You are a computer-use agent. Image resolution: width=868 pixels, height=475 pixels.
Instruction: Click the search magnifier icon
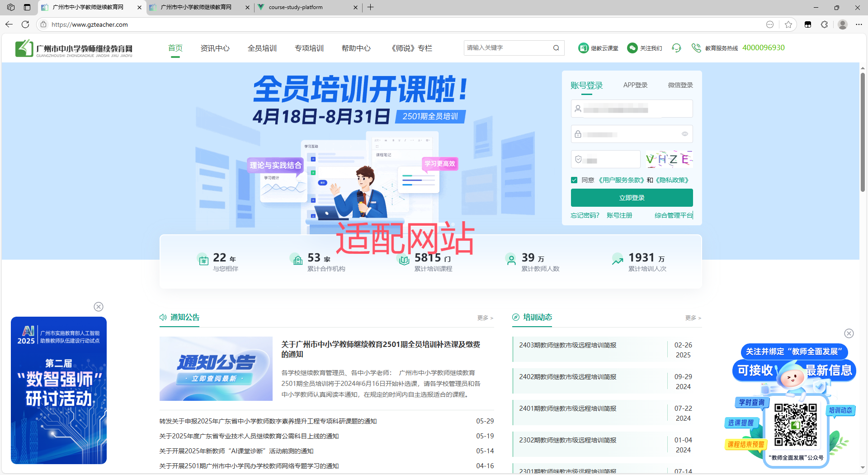(556, 48)
